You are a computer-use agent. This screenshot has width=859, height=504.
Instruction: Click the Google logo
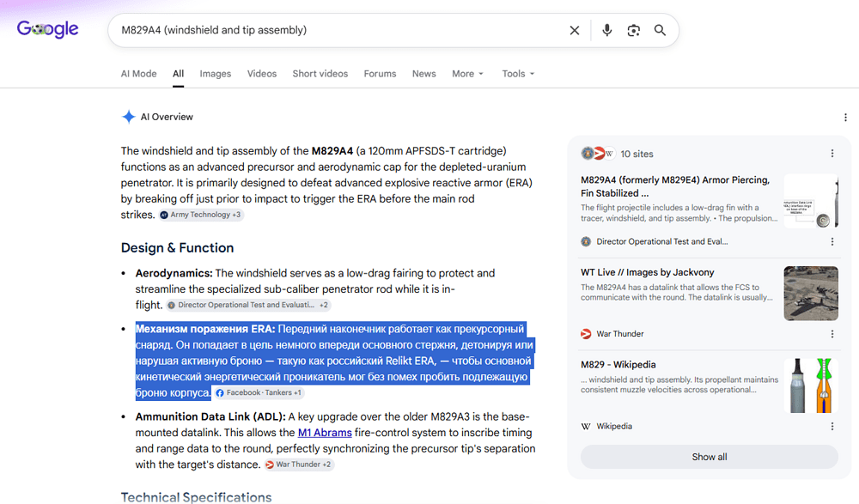click(x=47, y=29)
